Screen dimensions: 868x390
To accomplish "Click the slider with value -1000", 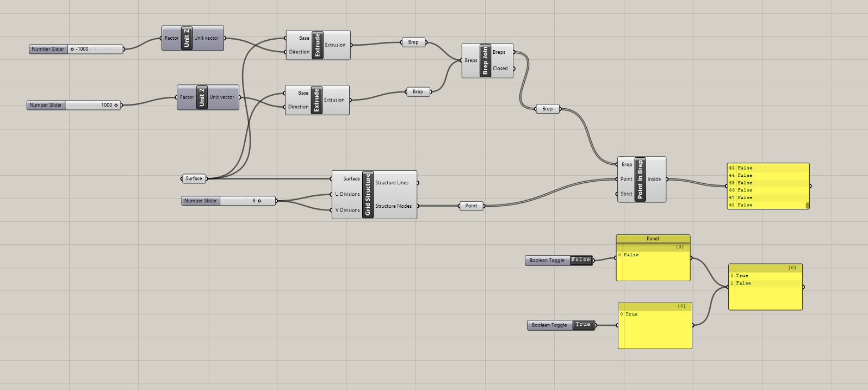I will click(76, 49).
